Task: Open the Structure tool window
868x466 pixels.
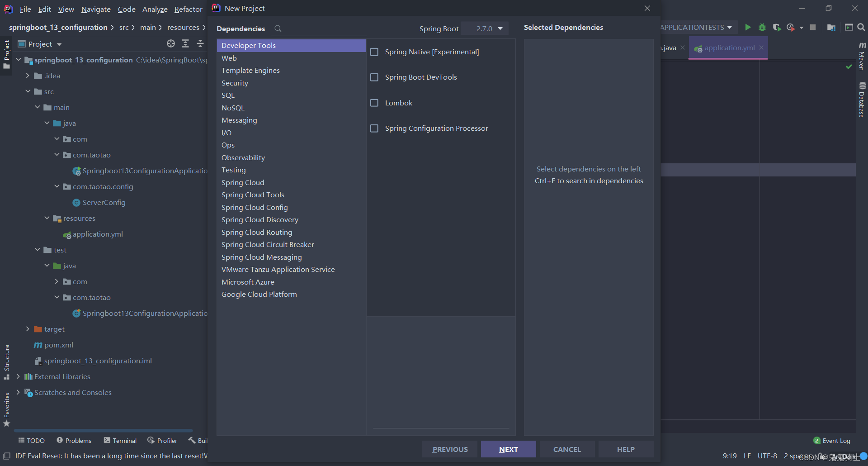Action: pos(7,362)
